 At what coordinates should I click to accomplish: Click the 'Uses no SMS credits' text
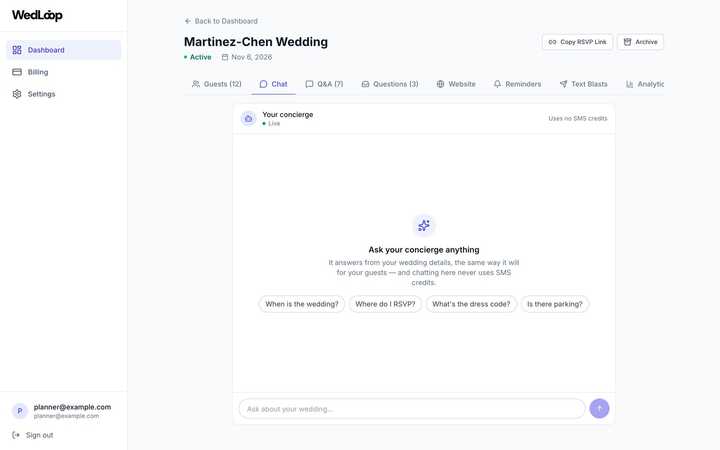pos(578,118)
